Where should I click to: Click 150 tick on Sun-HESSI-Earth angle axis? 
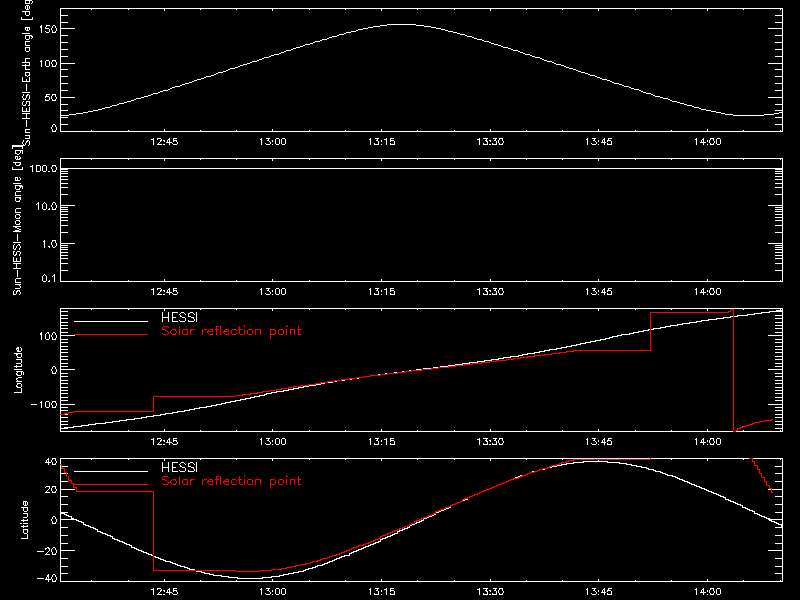point(48,29)
